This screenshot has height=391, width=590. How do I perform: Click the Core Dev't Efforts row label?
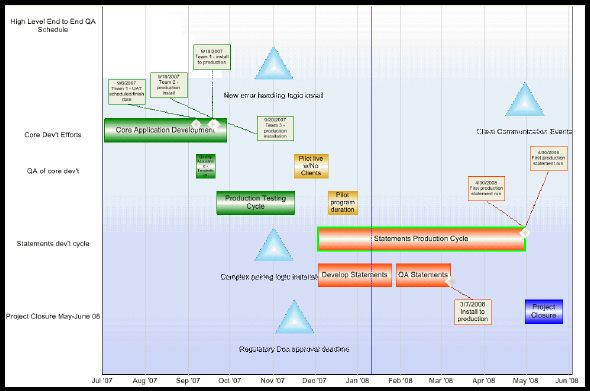pyautogui.click(x=53, y=134)
